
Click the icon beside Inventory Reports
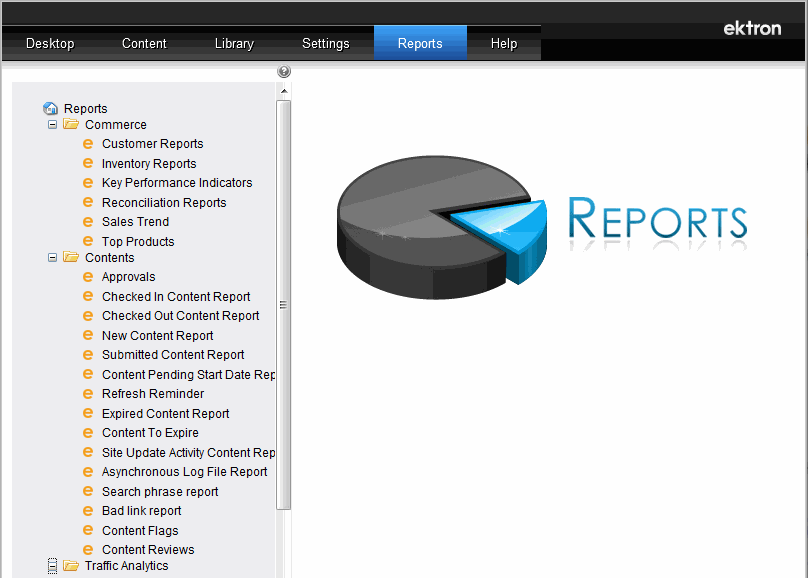(x=88, y=163)
